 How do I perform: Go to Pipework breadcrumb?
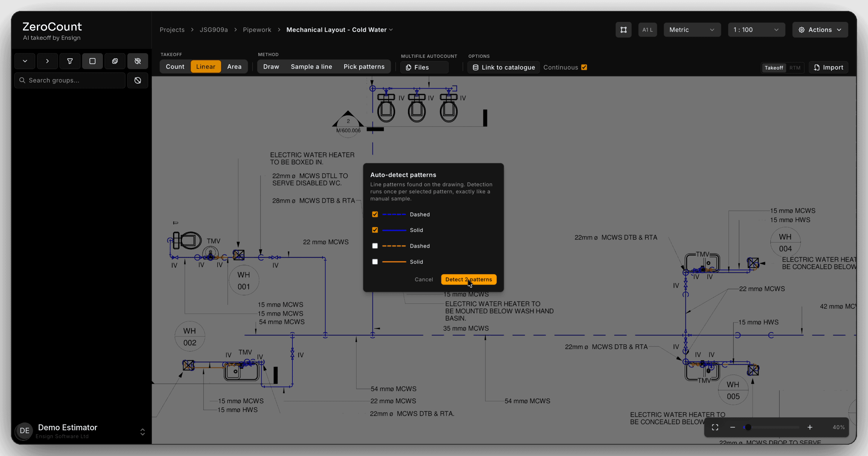tap(257, 30)
